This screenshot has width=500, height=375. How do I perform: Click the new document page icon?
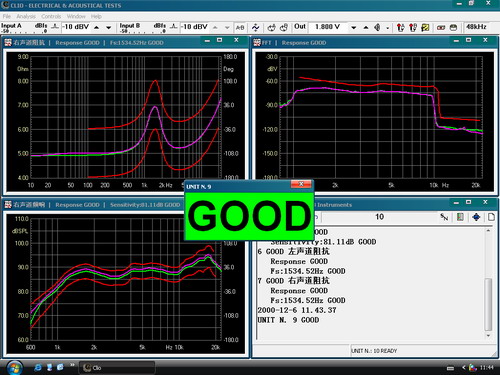491,217
